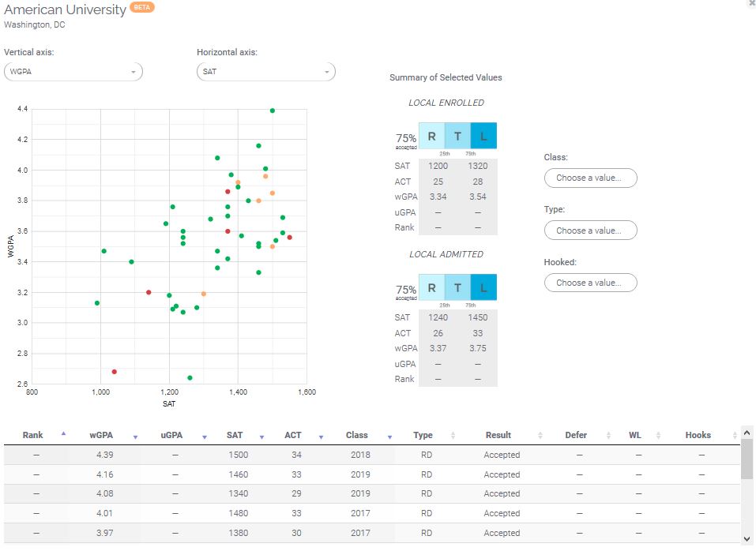Select the T tab under Local Admitted
The height and width of the screenshot is (551, 756).
(457, 287)
